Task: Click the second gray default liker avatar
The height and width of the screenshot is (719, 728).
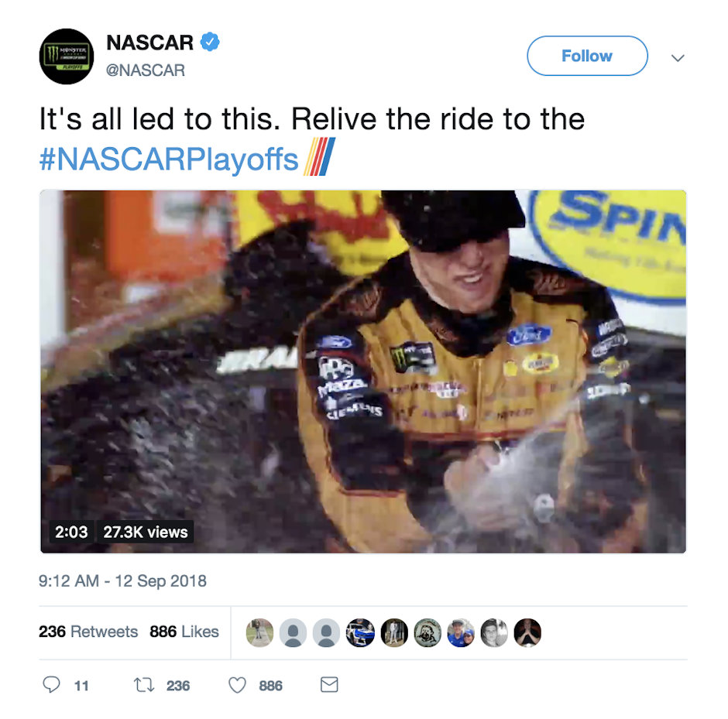Action: [x=326, y=632]
